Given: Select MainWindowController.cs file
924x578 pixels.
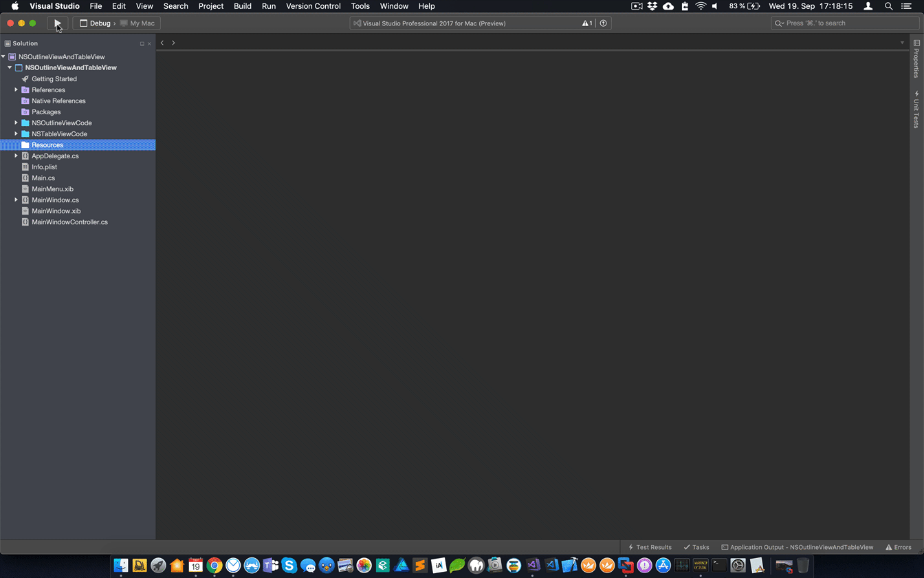Looking at the screenshot, I should coord(69,222).
